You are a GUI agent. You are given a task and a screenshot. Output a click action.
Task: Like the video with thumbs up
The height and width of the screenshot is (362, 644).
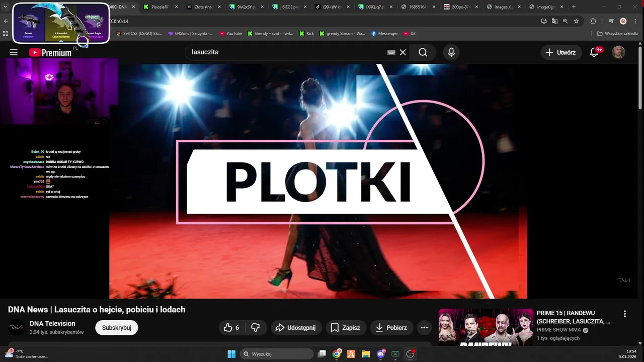click(x=232, y=328)
